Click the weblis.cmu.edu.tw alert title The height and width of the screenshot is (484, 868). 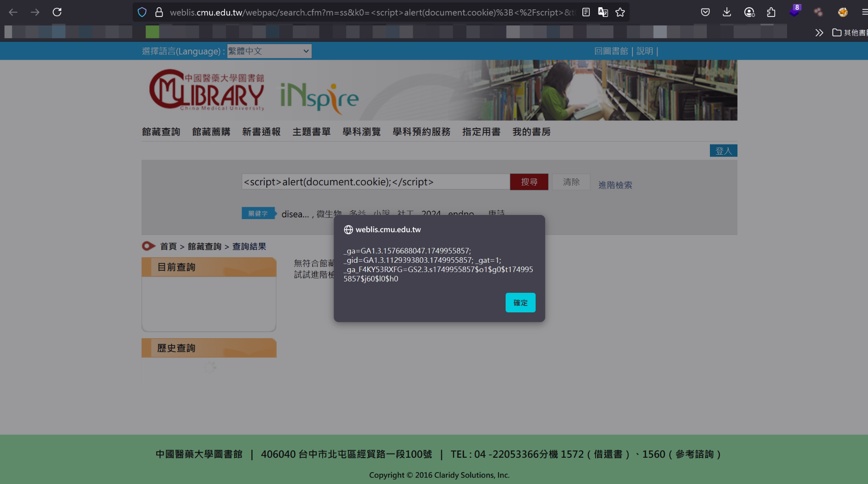[388, 230]
